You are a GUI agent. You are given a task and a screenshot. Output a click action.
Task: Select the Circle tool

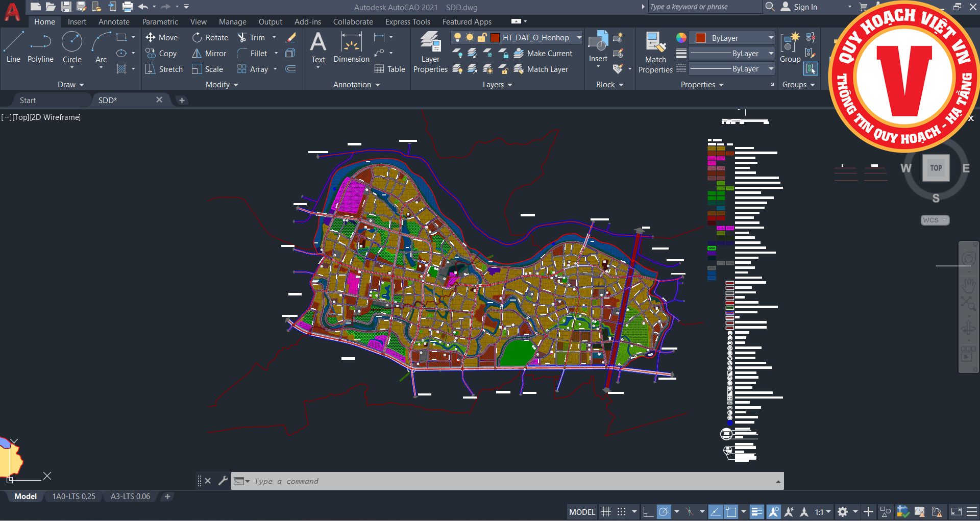[x=72, y=47]
